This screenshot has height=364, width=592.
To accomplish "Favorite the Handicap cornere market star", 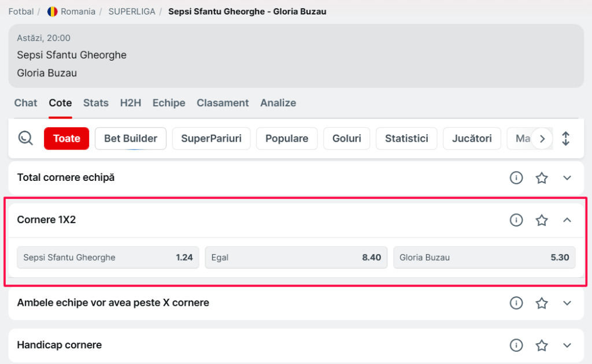I will coord(542,345).
